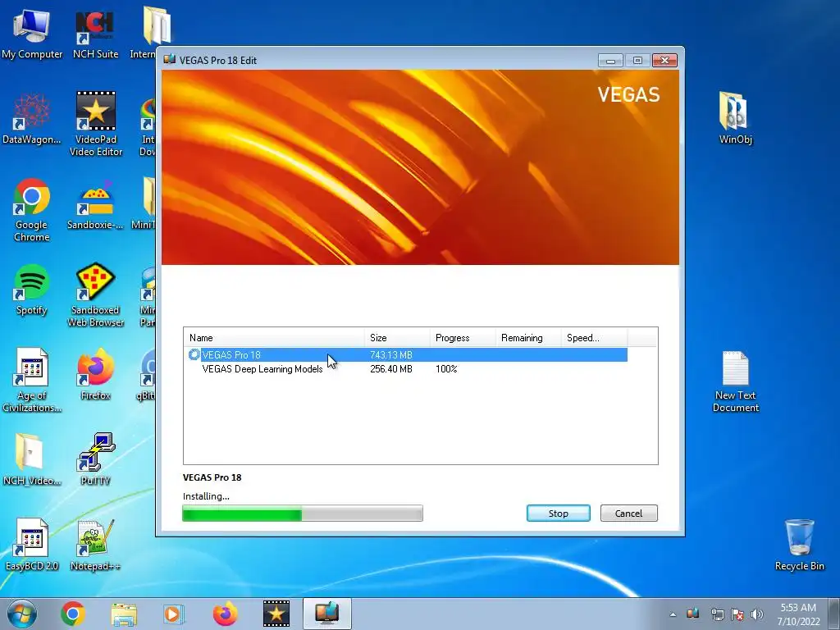Close the VEGAS Pro 18 Edit window
The width and height of the screenshot is (840, 630).
[x=664, y=61]
